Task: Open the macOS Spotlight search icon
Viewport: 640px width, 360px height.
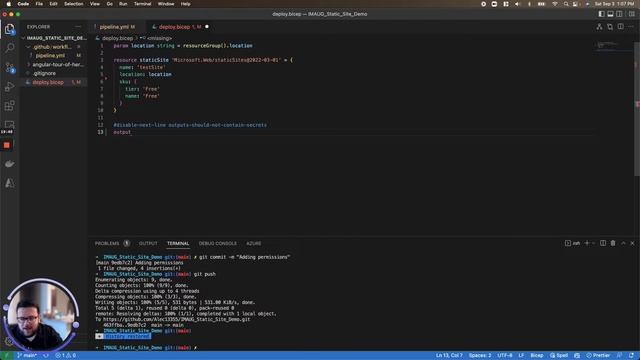Action: click(566, 4)
